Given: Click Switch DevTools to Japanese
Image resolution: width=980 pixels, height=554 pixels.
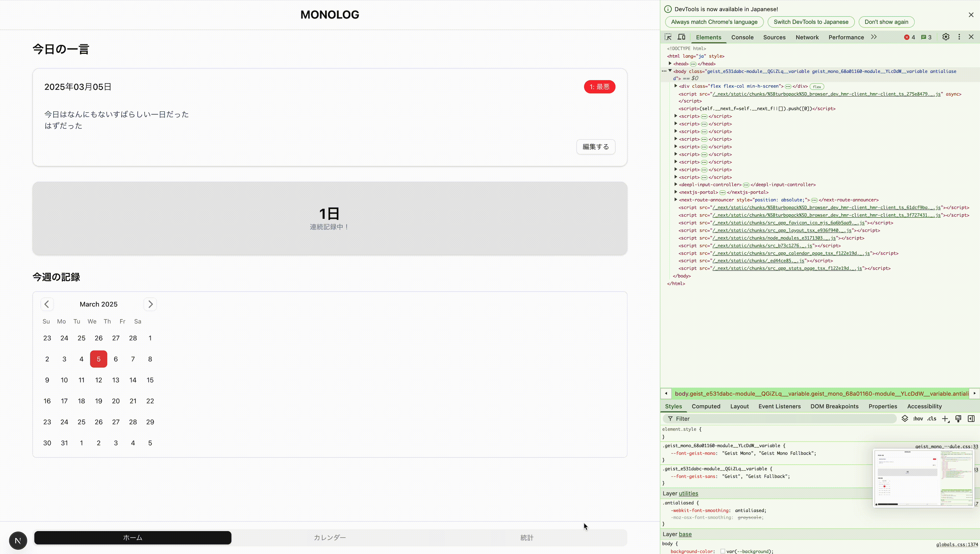Looking at the screenshot, I should [811, 22].
